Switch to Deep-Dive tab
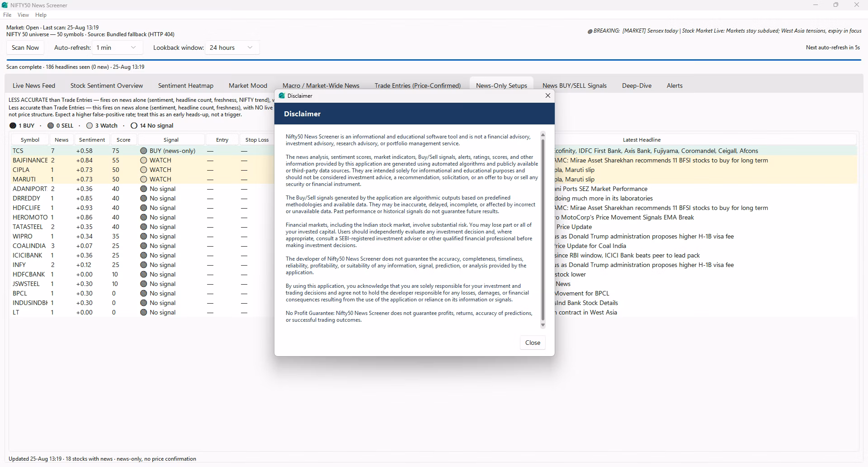This screenshot has width=868, height=467. tap(637, 86)
